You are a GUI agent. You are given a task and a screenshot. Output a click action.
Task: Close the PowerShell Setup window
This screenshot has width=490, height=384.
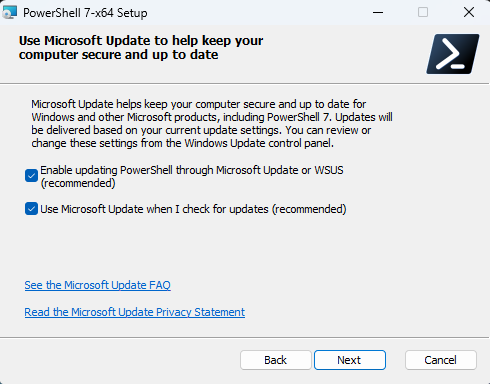[469, 12]
